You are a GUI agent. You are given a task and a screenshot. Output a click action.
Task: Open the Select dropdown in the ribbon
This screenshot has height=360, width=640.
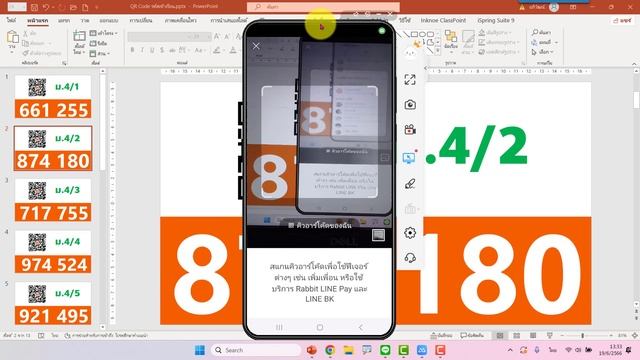coord(542,52)
